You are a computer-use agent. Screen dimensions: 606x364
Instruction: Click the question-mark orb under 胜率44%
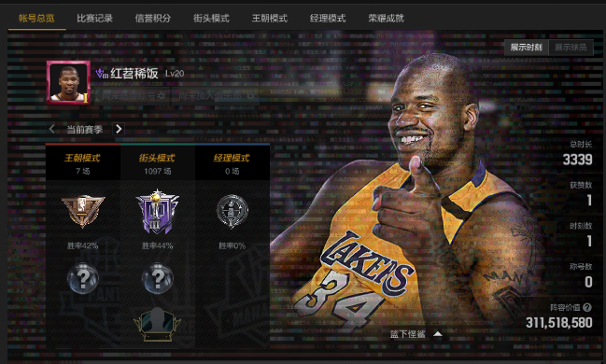157,278
